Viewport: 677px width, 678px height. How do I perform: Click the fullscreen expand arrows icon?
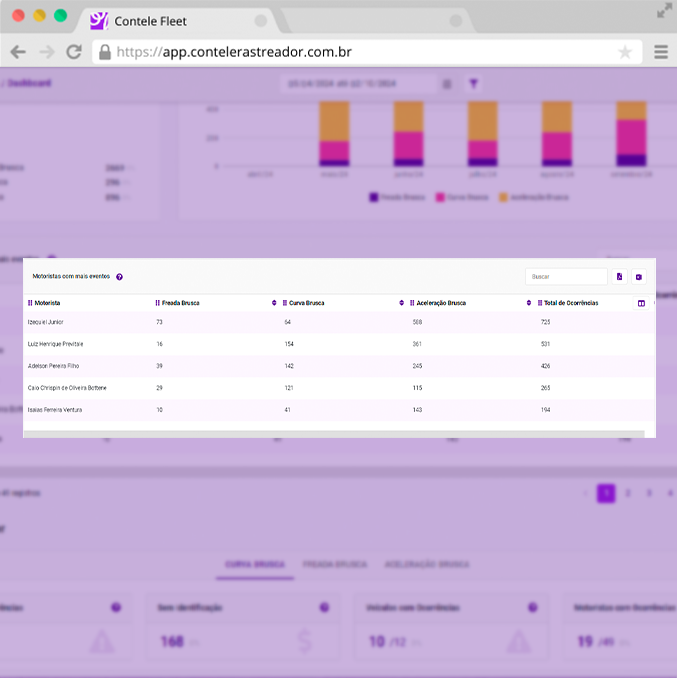pyautogui.click(x=664, y=10)
